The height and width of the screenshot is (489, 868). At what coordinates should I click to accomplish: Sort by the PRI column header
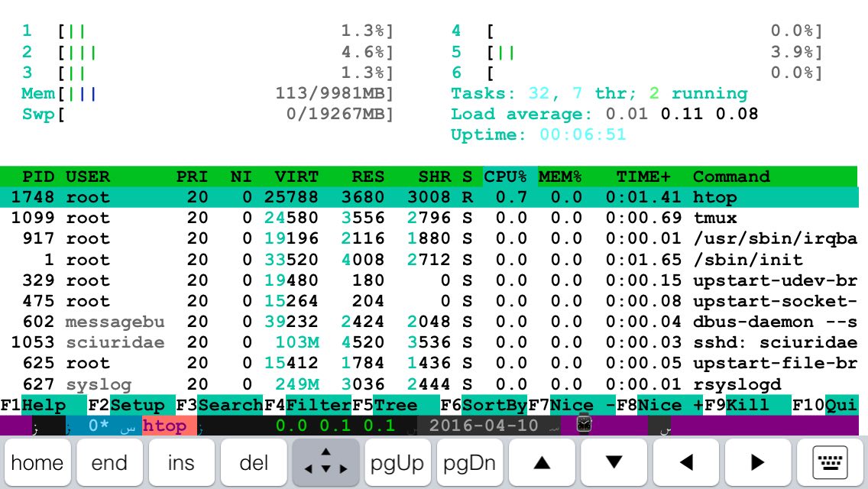[x=192, y=176]
